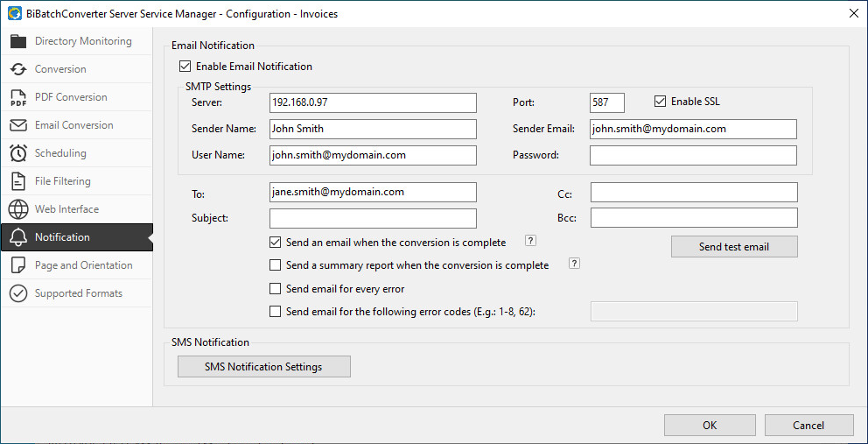
Task: Enable Send email for every error
Action: click(276, 288)
